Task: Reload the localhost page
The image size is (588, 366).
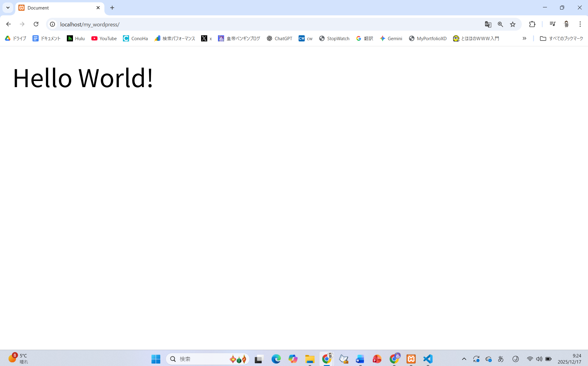Action: coord(36,24)
